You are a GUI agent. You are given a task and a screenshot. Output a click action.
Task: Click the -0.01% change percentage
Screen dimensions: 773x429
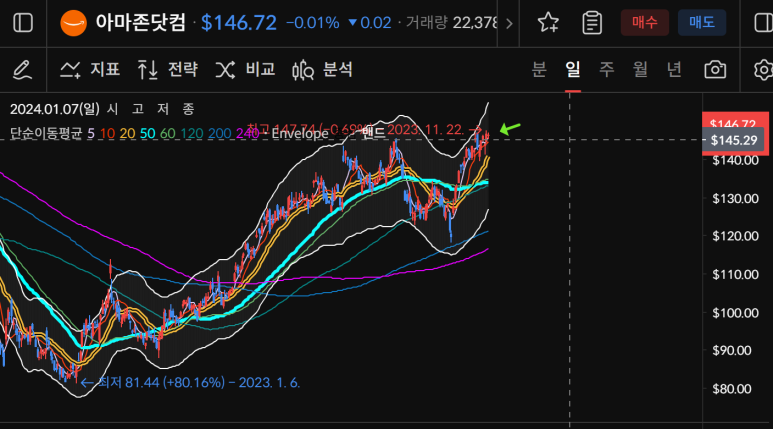tap(313, 23)
